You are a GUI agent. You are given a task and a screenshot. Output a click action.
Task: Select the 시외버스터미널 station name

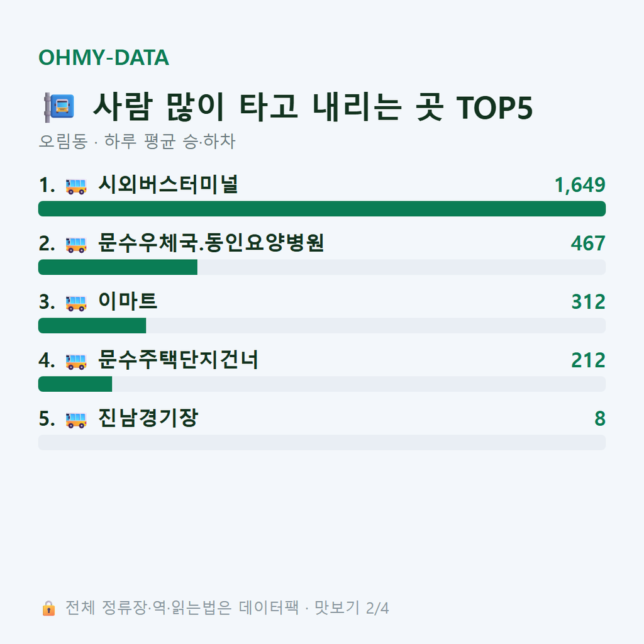coord(169,184)
